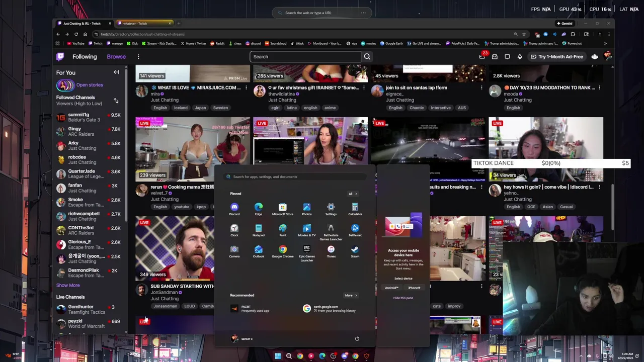The width and height of the screenshot is (644, 362).
Task: Click Hide this pane link
Action: pos(403,298)
